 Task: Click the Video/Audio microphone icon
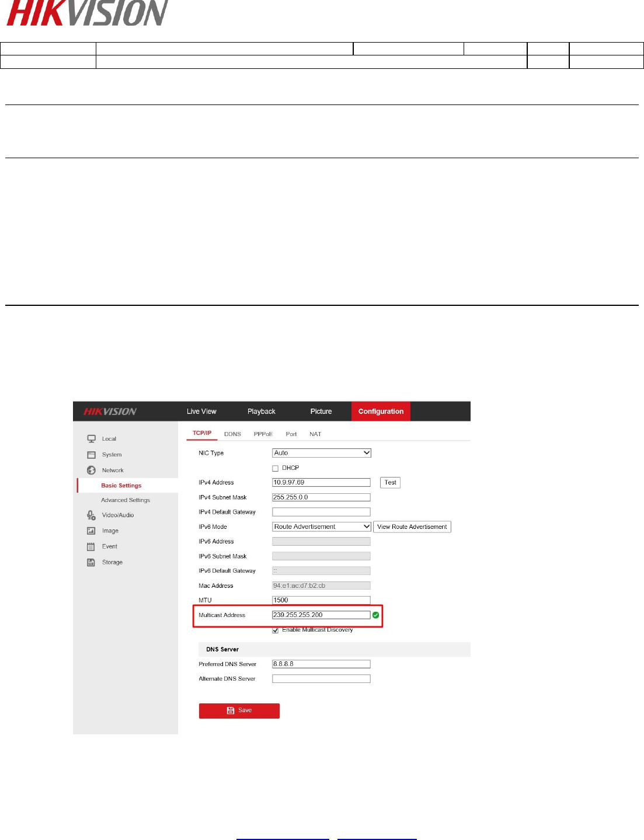point(91,515)
